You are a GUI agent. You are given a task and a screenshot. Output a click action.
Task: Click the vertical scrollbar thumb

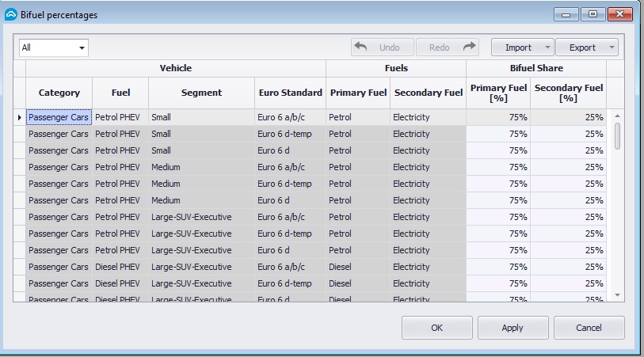click(x=617, y=136)
